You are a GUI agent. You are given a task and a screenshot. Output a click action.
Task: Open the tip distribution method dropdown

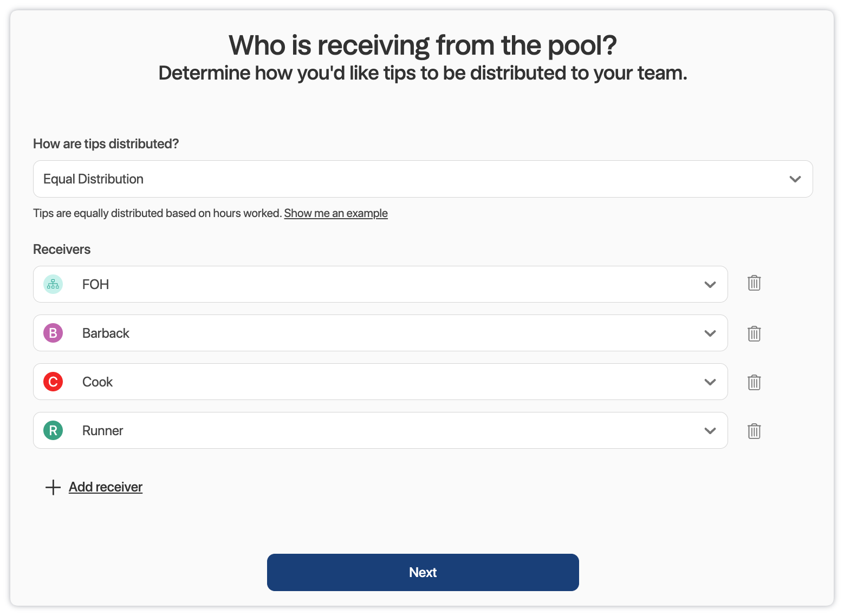point(423,179)
